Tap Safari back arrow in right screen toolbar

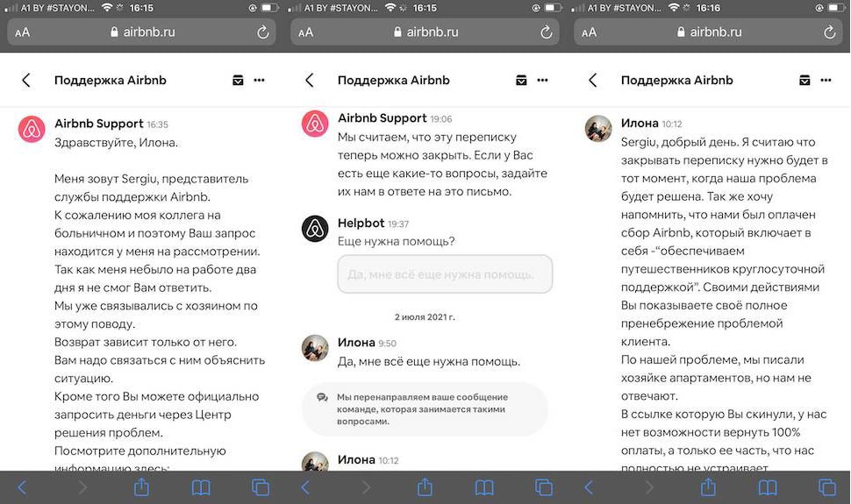click(589, 487)
